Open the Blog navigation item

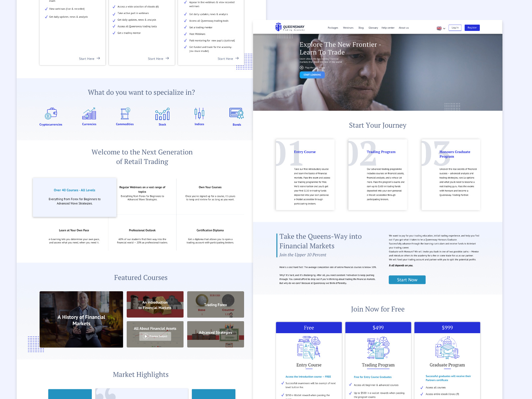click(361, 28)
